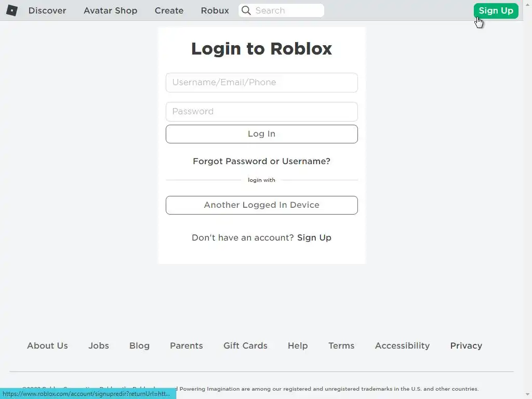
Task: Open the Discover menu item
Action: pos(47,10)
